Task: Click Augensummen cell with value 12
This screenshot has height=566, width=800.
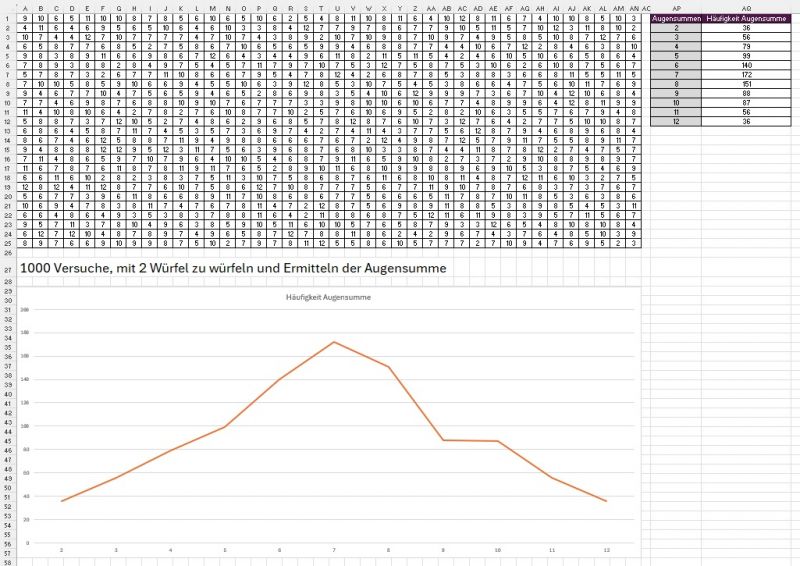Action: click(x=677, y=122)
